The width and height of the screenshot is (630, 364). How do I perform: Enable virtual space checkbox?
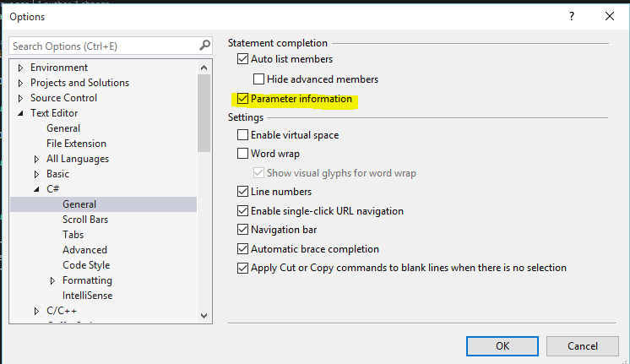coord(242,135)
